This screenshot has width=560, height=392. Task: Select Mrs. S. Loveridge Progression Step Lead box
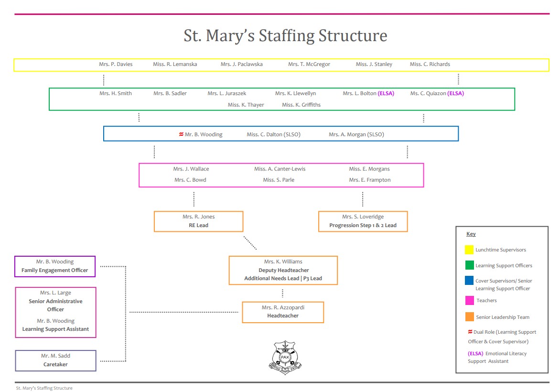[x=363, y=221]
